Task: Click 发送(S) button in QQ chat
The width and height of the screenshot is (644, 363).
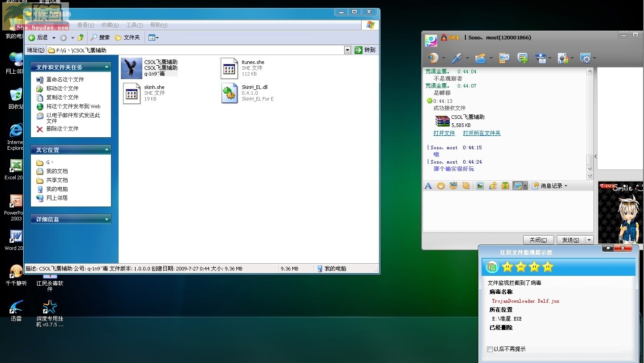Action: 571,240
